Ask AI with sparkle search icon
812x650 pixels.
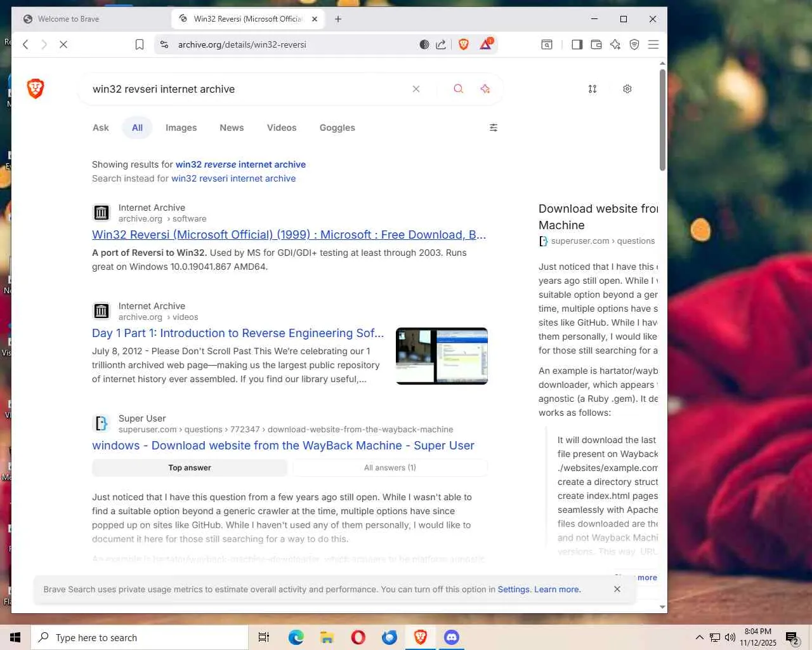pos(485,89)
